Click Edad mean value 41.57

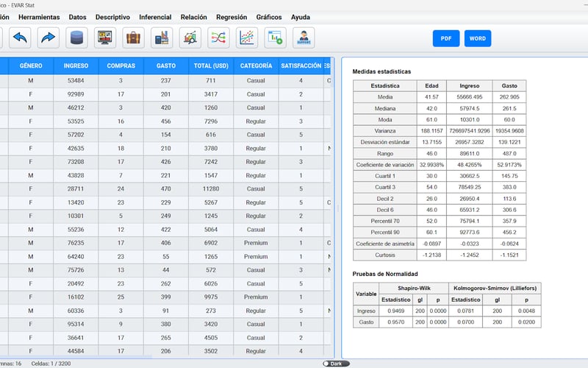pyautogui.click(x=431, y=97)
